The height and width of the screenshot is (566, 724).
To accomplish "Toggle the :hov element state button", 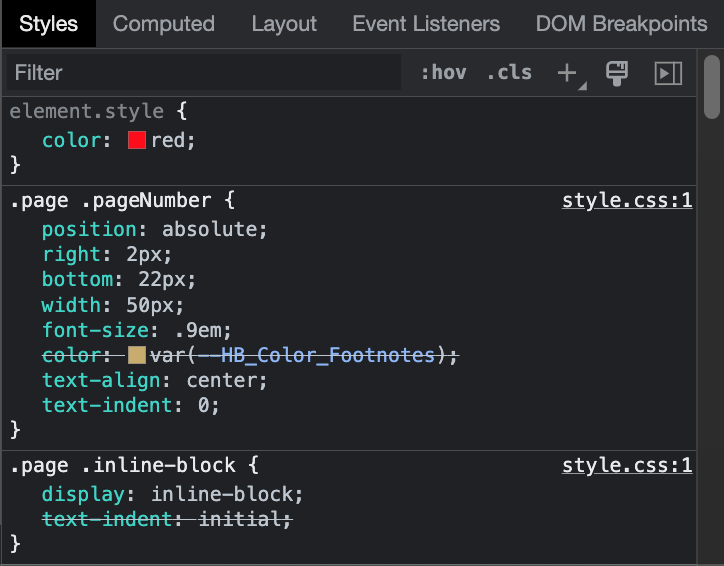I will point(443,73).
